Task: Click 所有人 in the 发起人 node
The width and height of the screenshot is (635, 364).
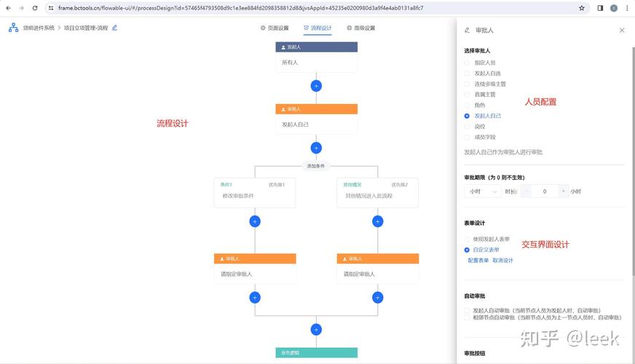Action: (x=290, y=63)
